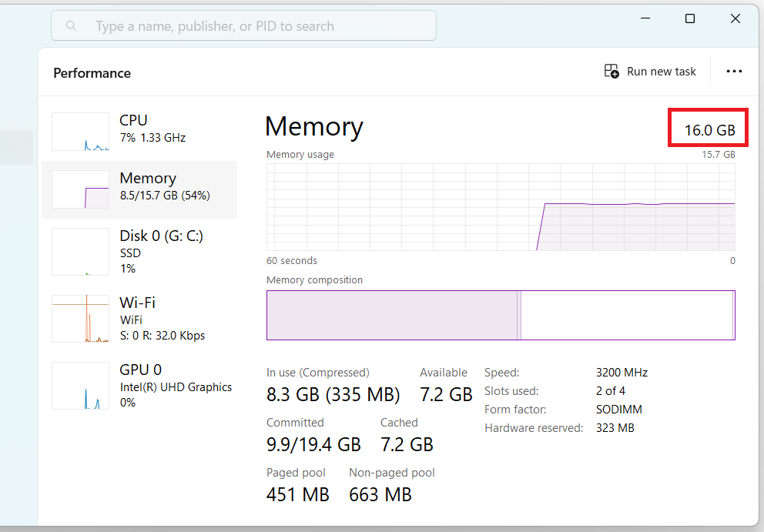Select the Disk 0 mini graph thumbnail
764x532 pixels.
point(81,252)
